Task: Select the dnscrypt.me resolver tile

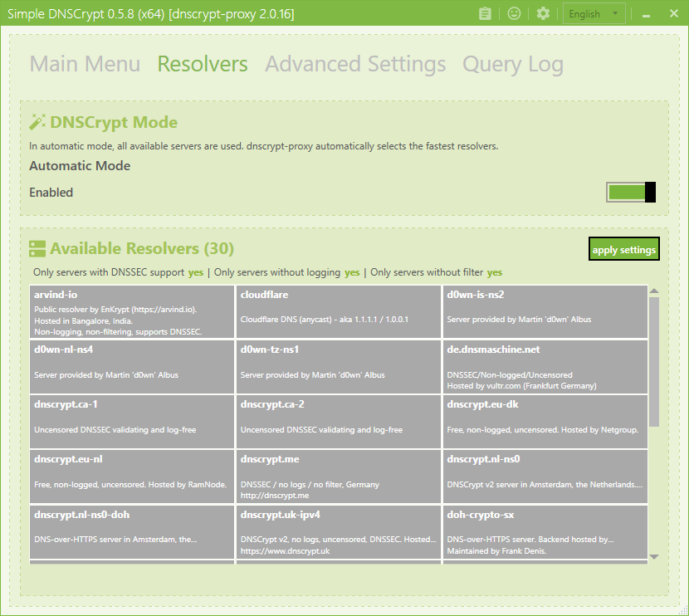Action: click(x=338, y=476)
